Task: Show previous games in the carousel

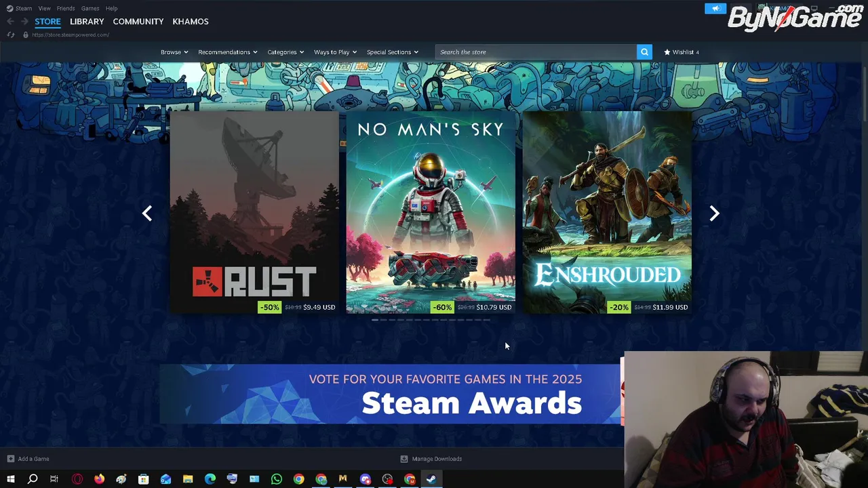Action: pyautogui.click(x=147, y=213)
